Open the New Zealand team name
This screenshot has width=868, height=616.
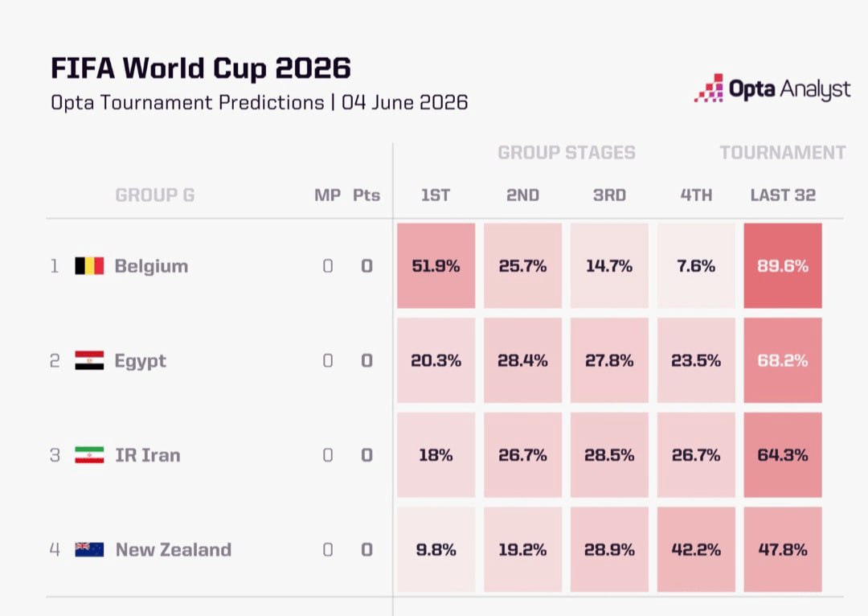pyautogui.click(x=174, y=549)
